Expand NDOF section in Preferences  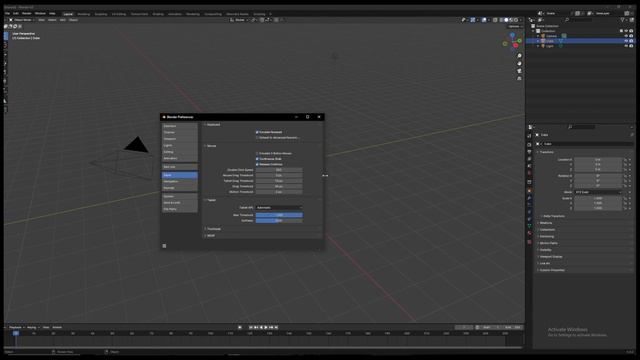pyautogui.click(x=211, y=236)
